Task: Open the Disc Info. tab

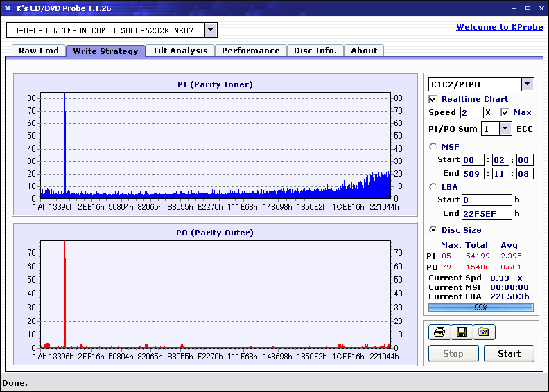Action: (315, 51)
